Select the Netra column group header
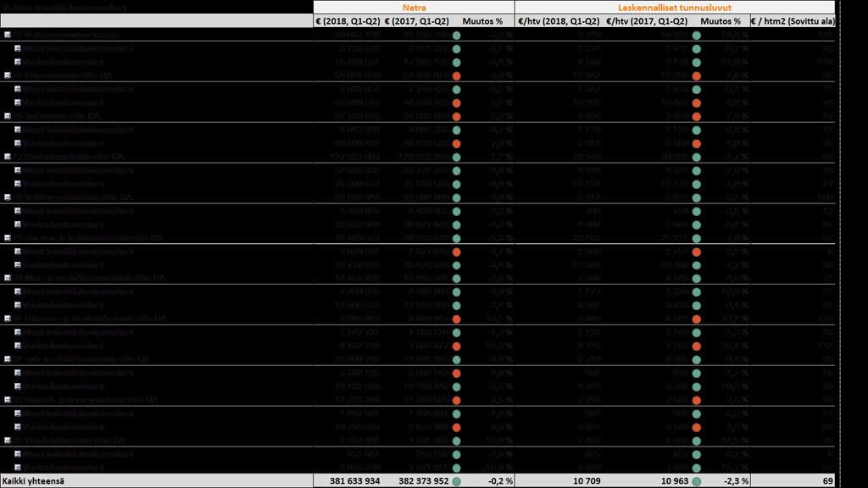Viewport: 868px width, 488px height. (x=414, y=7)
